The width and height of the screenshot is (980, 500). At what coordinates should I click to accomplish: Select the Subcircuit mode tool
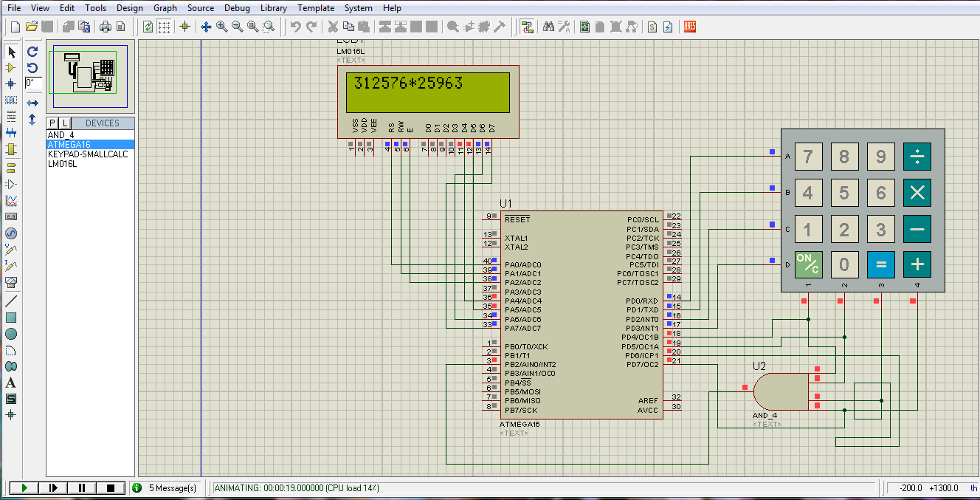11,149
